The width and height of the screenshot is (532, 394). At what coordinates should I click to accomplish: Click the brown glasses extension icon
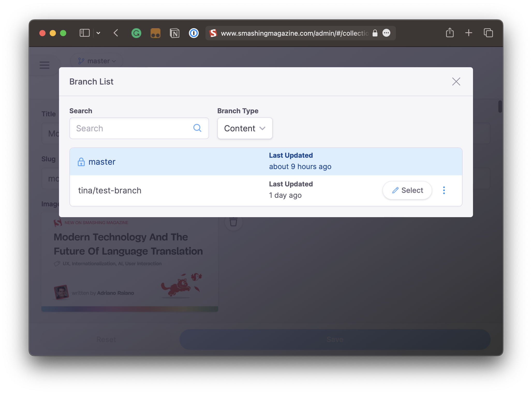coord(155,33)
